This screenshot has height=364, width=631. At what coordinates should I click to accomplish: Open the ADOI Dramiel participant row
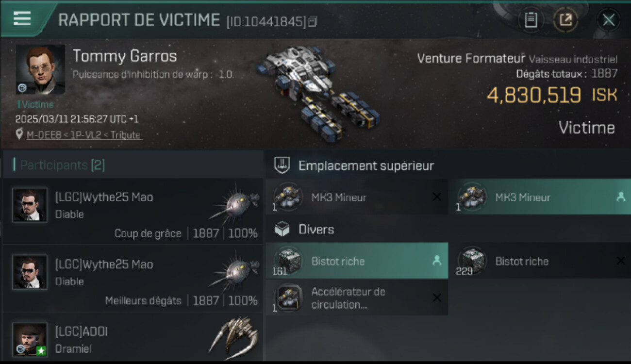pyautogui.click(x=133, y=338)
